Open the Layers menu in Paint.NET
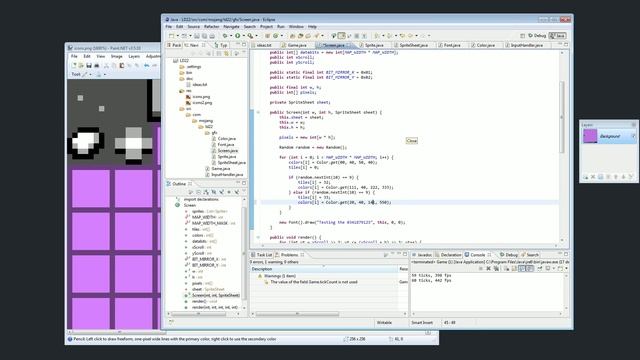Viewport: 640px width, 360px height. coord(134,56)
